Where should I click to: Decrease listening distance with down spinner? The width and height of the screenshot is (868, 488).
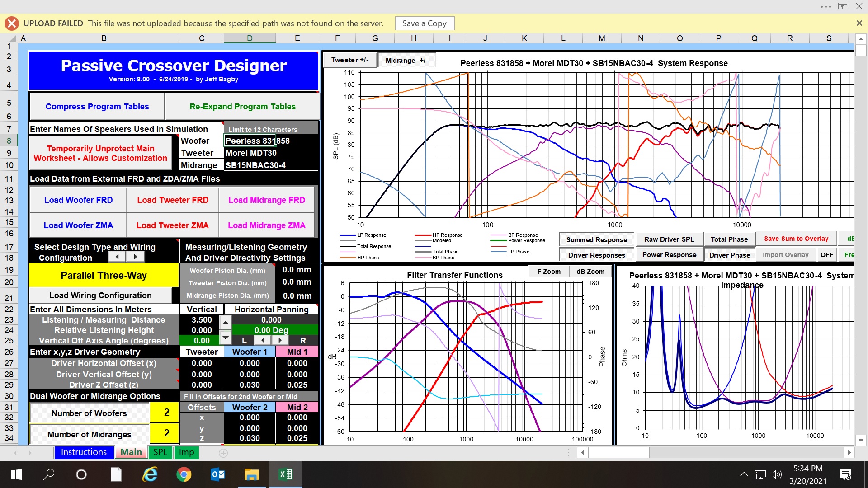coord(225,337)
